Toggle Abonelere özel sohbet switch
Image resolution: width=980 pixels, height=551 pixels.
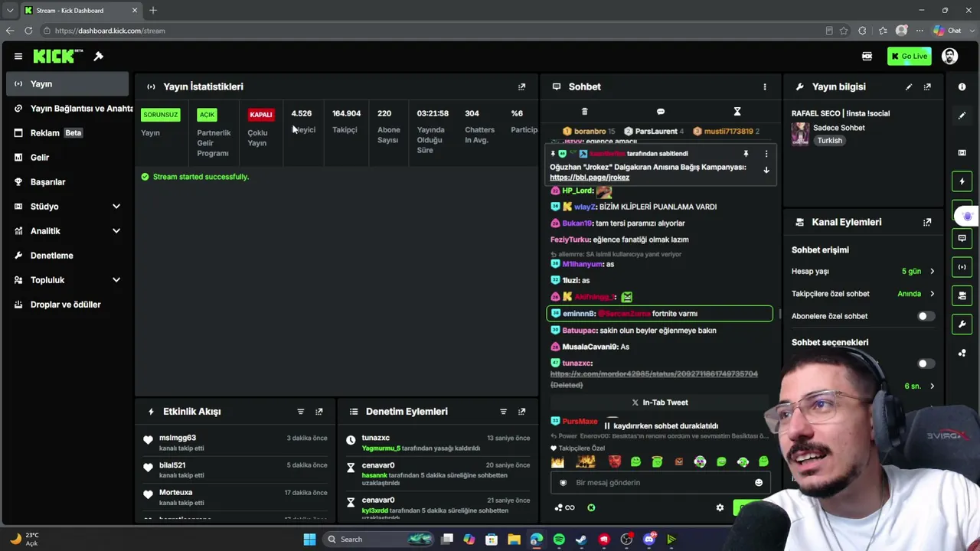pos(926,316)
